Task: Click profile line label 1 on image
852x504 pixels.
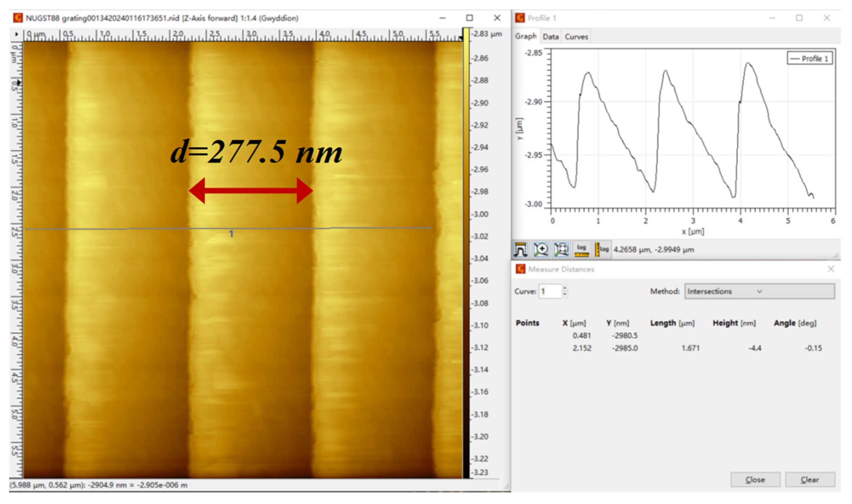Action: (231, 234)
